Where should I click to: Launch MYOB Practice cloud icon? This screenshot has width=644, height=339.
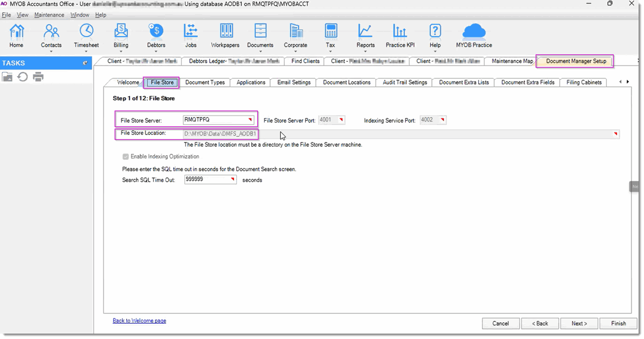(x=474, y=35)
